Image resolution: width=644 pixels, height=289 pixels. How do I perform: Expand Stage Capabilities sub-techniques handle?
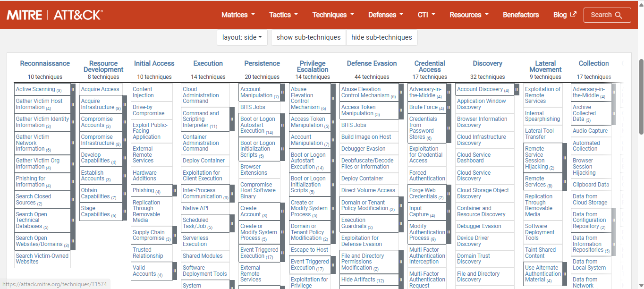(125, 212)
